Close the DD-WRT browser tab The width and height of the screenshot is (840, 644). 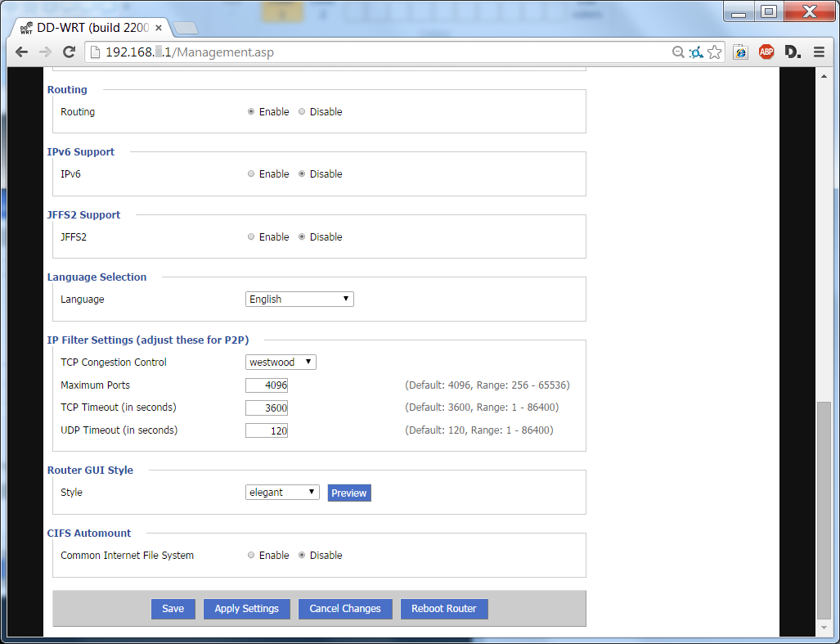click(x=159, y=28)
